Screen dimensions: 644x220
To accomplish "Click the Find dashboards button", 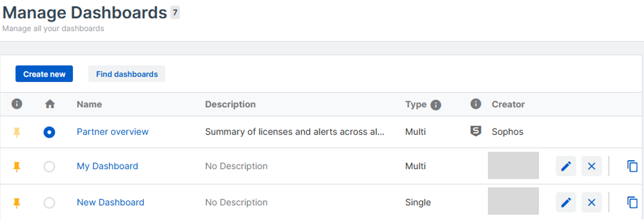I will [x=127, y=74].
